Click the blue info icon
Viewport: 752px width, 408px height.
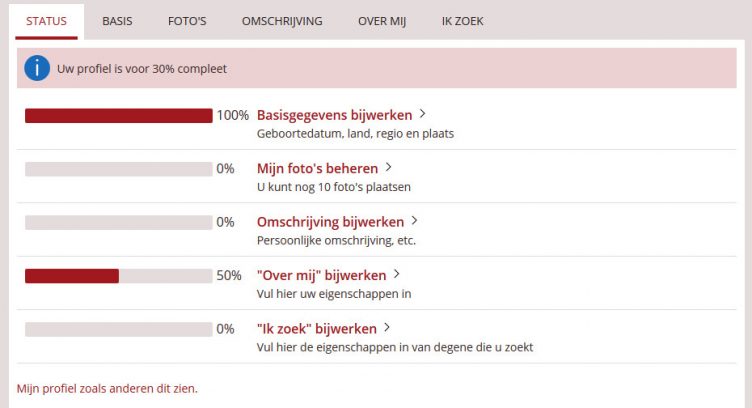(x=37, y=68)
